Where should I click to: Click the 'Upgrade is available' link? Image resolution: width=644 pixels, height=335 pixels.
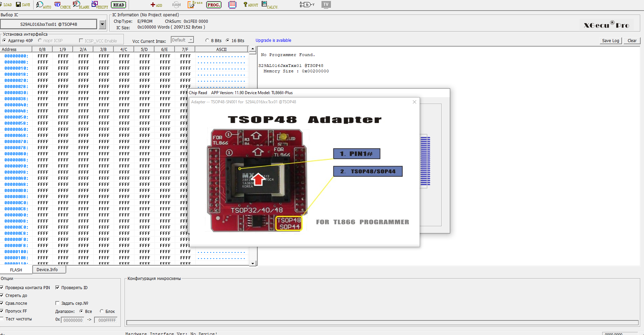(273, 40)
